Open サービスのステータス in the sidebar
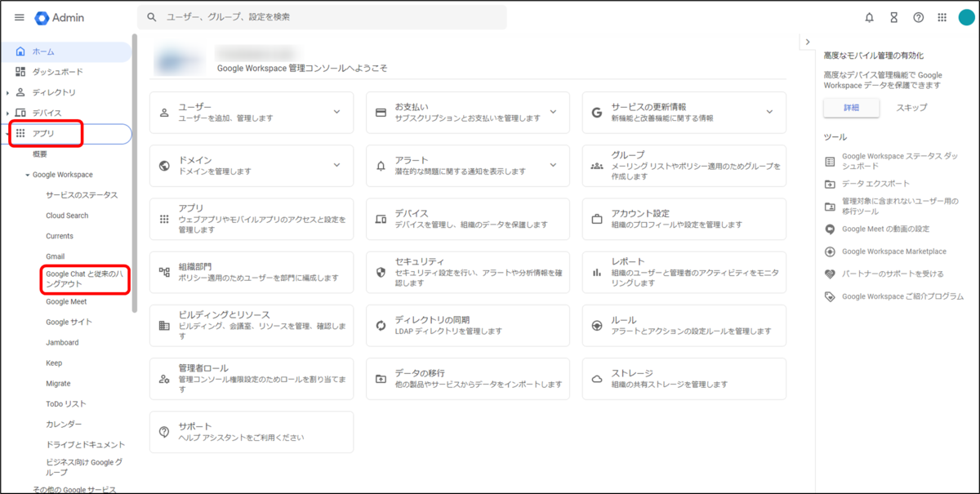The width and height of the screenshot is (980, 494). click(82, 195)
